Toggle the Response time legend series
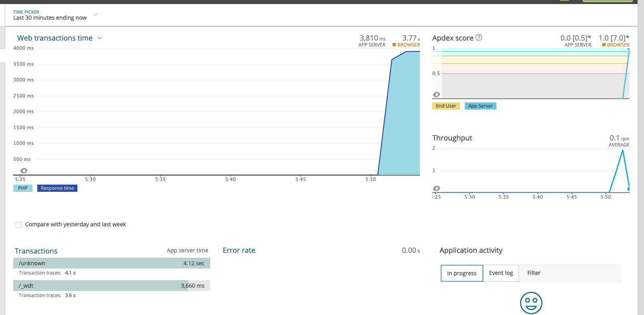Viewport: 644px width, 315px height. tap(57, 188)
